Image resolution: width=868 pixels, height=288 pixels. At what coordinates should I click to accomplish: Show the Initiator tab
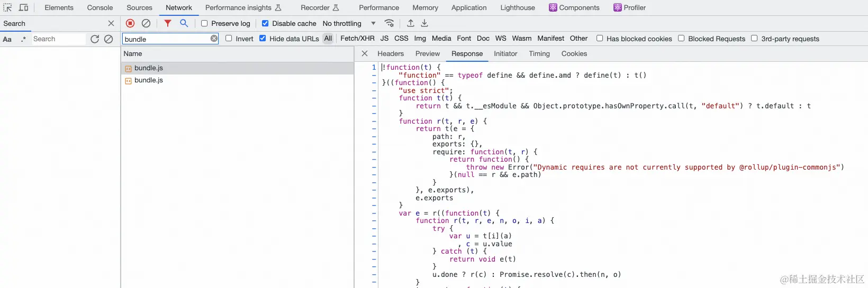click(505, 53)
